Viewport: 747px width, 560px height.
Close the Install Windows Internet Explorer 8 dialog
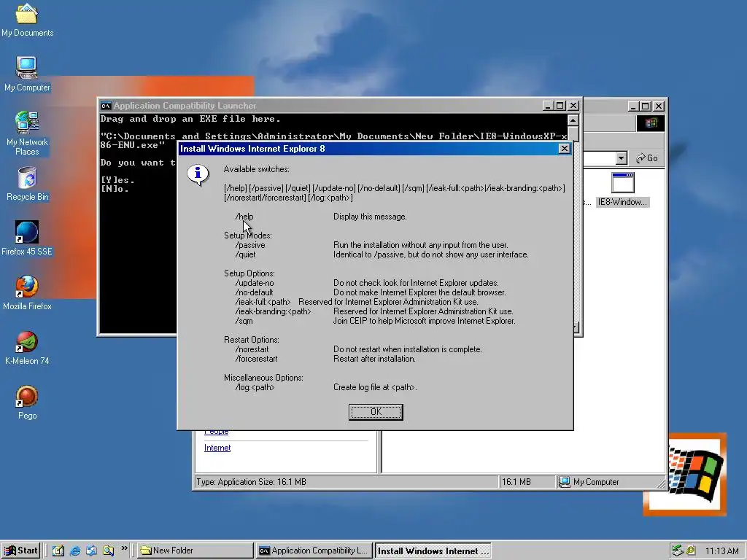(564, 149)
